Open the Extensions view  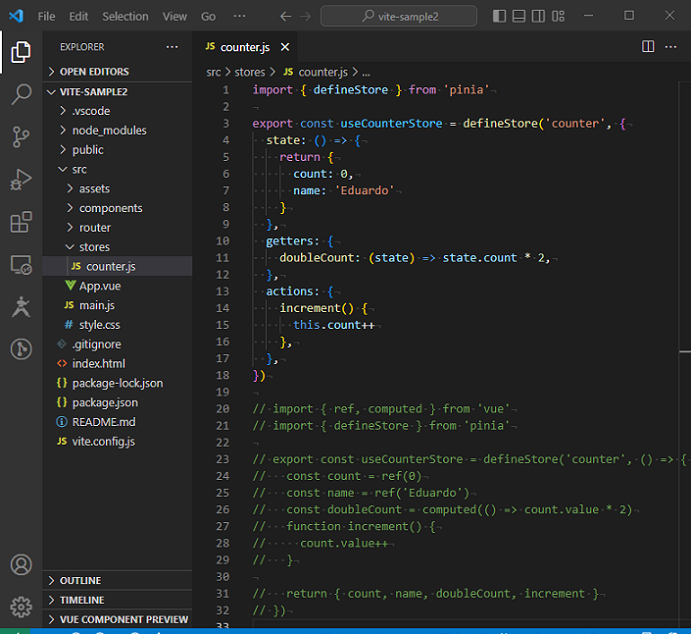point(21,222)
